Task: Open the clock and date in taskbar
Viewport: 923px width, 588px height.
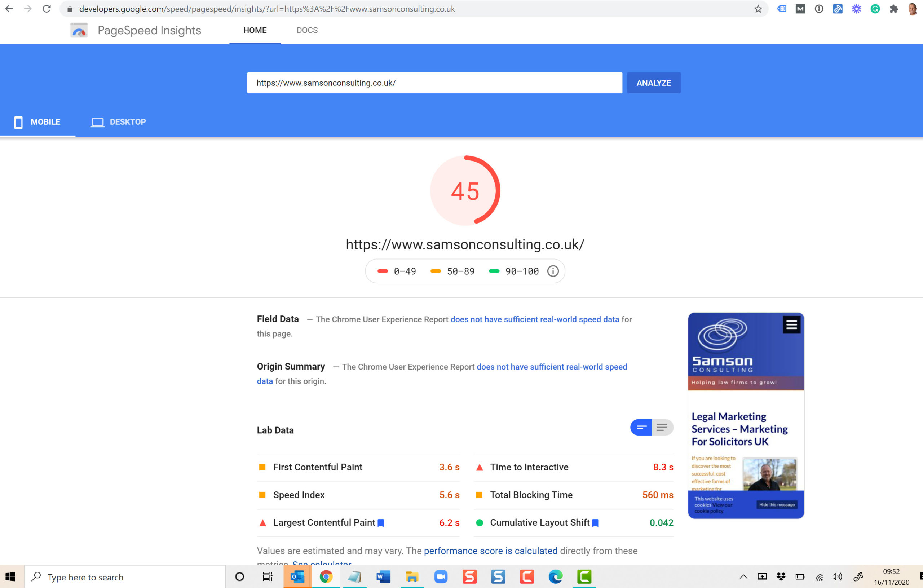Action: [891, 576]
